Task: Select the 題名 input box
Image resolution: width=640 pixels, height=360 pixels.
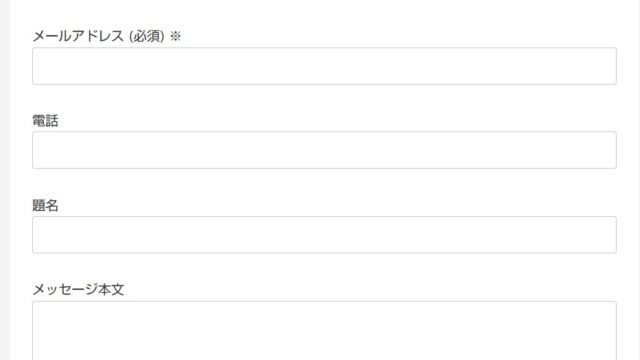Action: point(324,235)
